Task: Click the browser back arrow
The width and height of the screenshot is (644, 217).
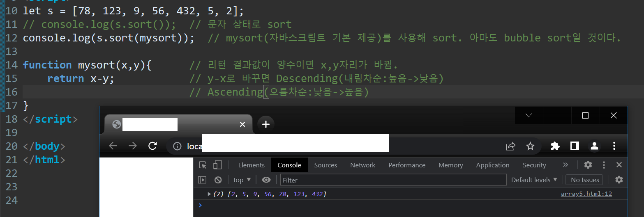Action: [113, 146]
